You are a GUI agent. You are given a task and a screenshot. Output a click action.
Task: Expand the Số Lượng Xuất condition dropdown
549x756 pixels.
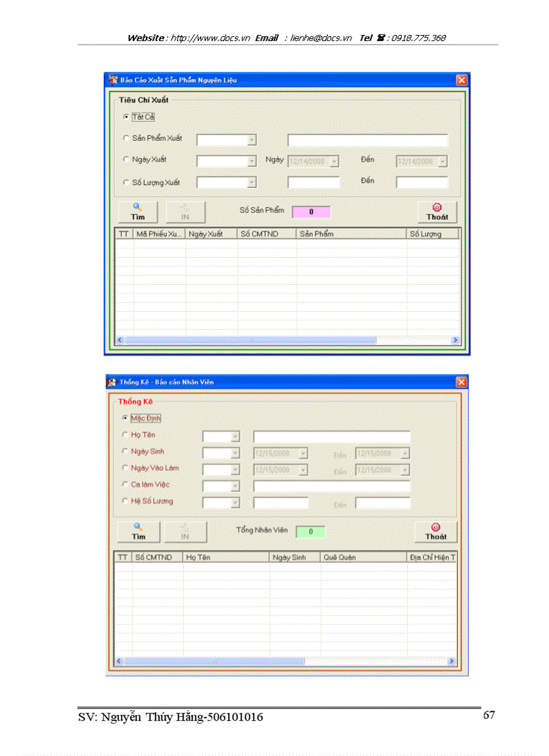(252, 182)
